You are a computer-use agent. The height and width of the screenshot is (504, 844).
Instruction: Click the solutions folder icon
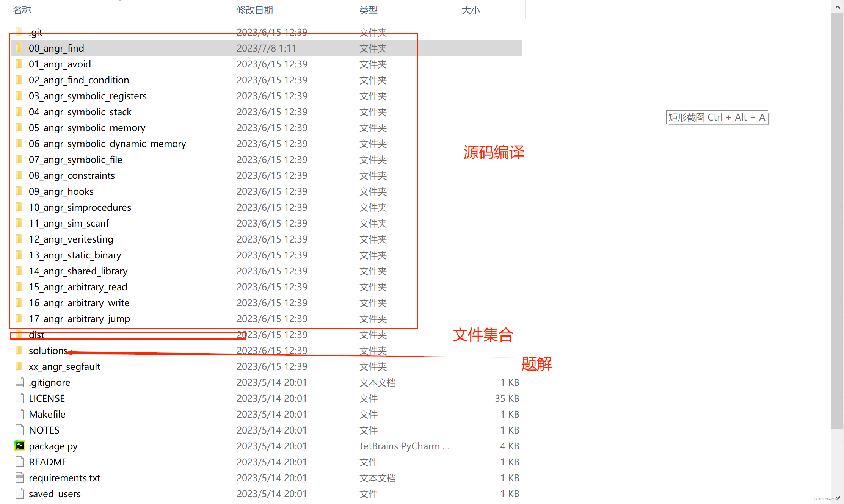pos(19,351)
